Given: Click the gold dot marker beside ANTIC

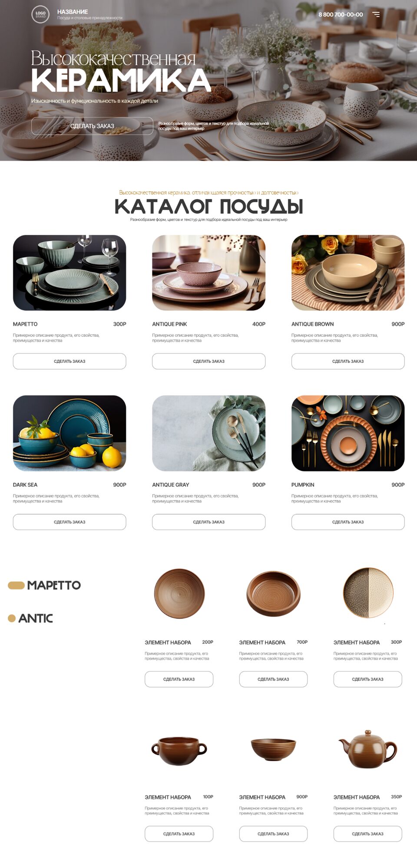Looking at the screenshot, I should click(x=12, y=618).
